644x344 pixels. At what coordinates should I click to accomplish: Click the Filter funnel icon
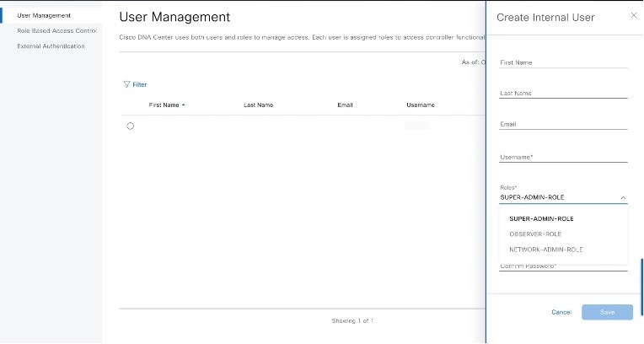[x=126, y=84]
